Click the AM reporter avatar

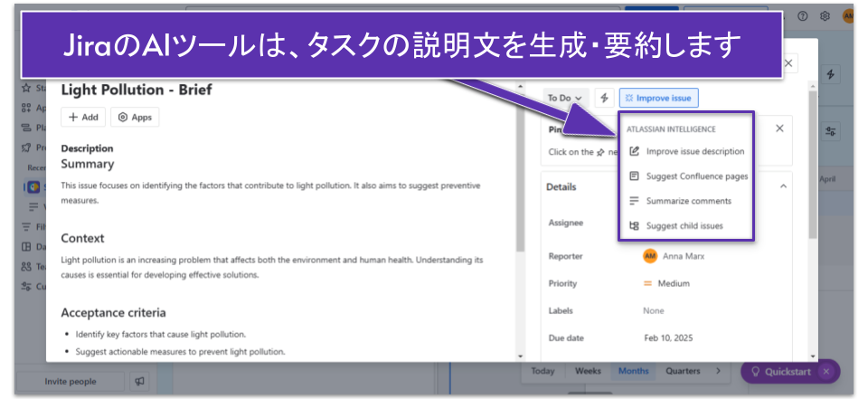click(x=650, y=256)
